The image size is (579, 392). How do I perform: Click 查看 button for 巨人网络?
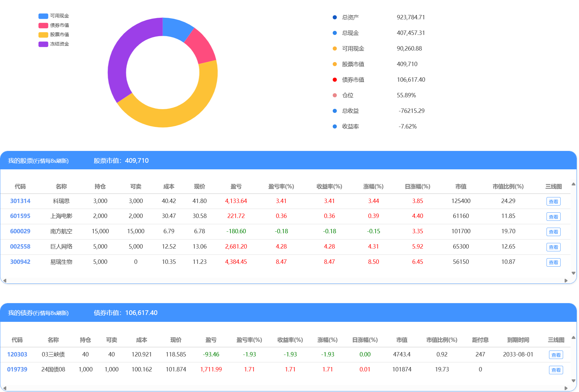point(553,247)
